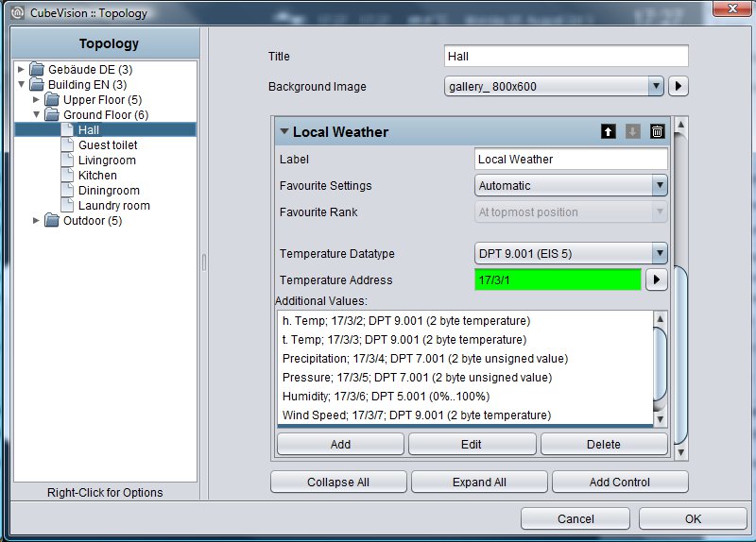Click the CubeVision app icon in title bar

[x=17, y=12]
